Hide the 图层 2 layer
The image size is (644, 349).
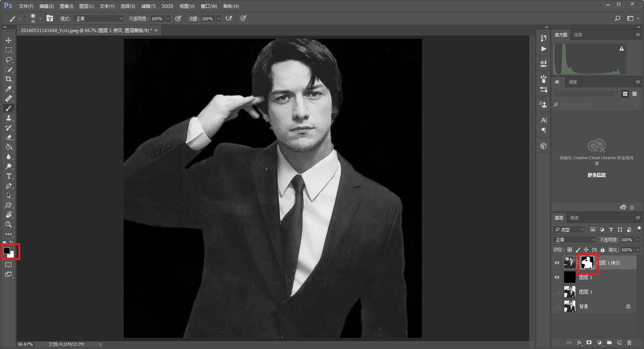point(557,277)
